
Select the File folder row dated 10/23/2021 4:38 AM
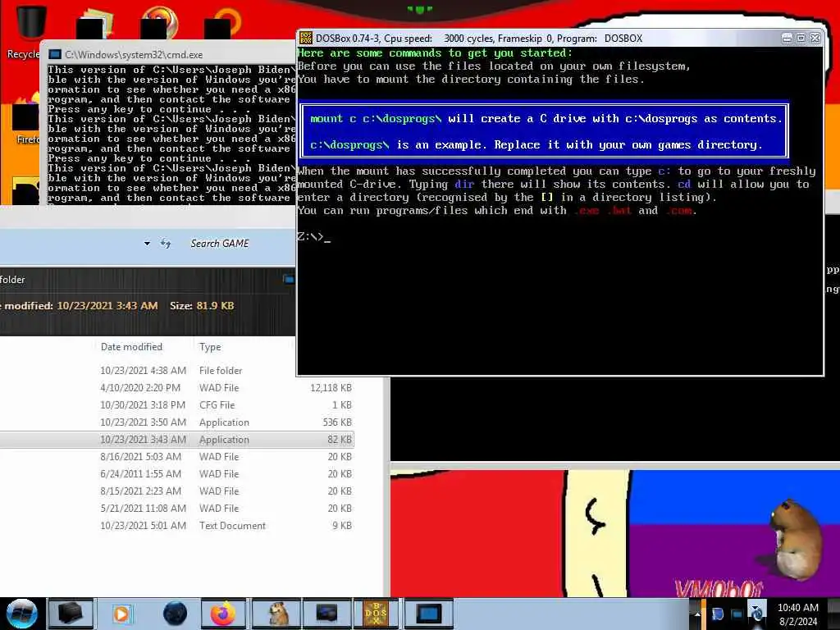177,371
